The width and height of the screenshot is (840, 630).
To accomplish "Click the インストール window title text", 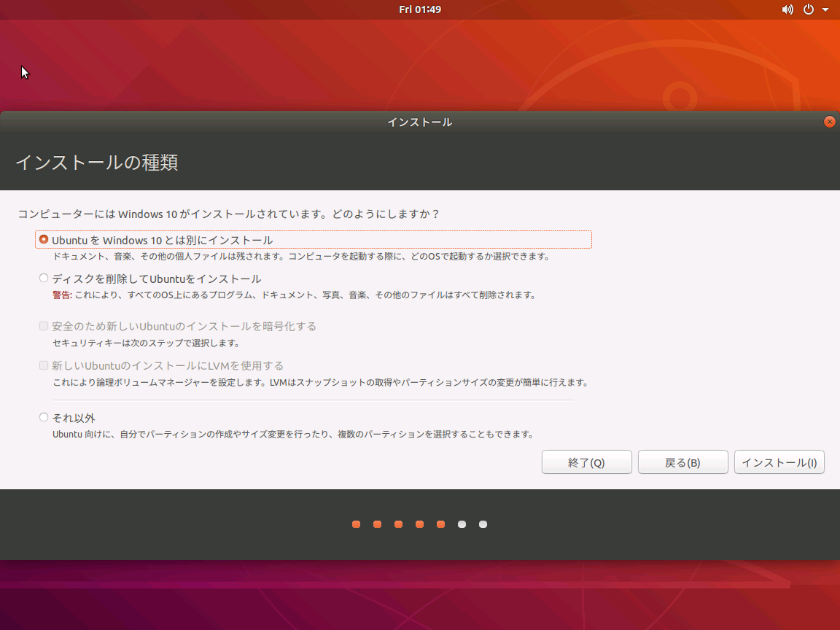I will (420, 122).
